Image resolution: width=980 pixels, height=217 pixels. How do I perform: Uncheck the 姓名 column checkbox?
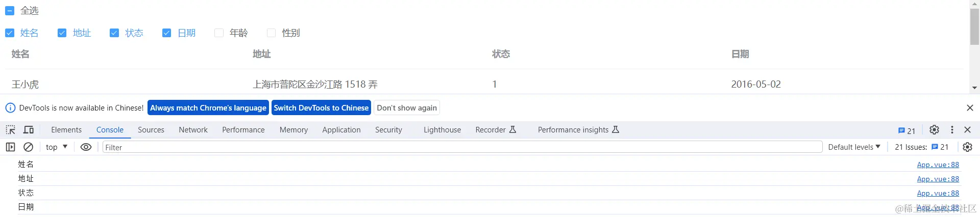10,33
